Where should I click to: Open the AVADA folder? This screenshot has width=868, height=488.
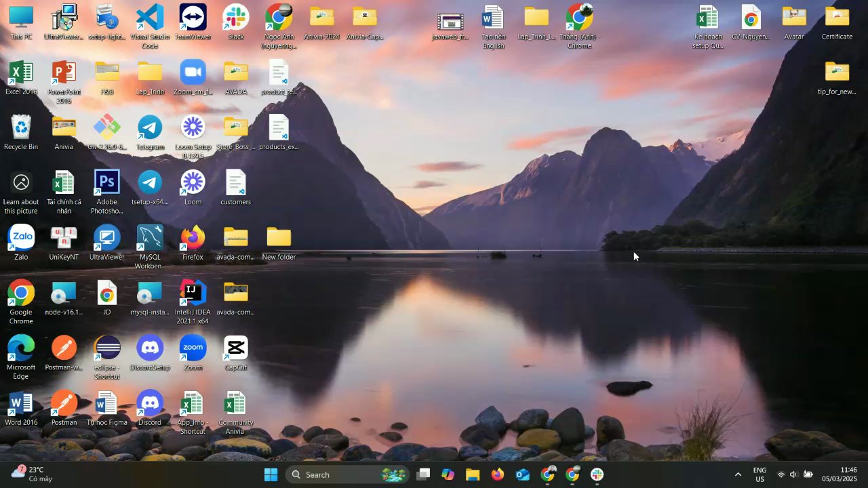point(236,77)
